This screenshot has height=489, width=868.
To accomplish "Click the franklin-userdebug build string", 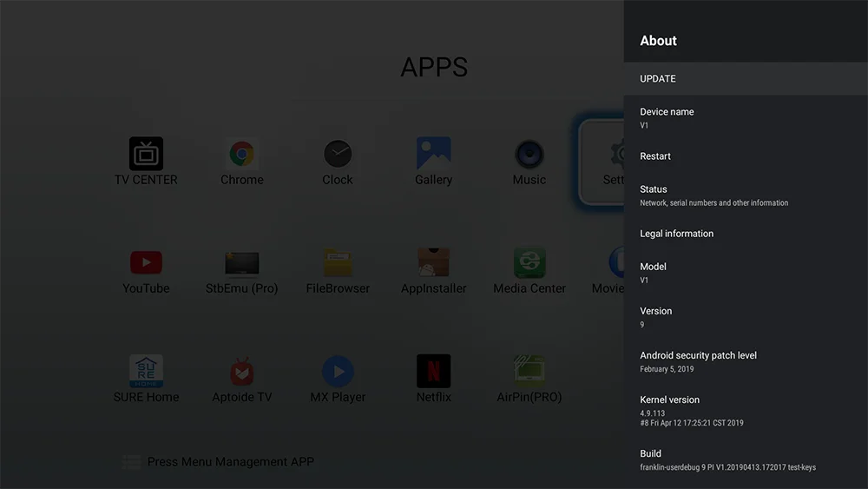I will click(728, 467).
